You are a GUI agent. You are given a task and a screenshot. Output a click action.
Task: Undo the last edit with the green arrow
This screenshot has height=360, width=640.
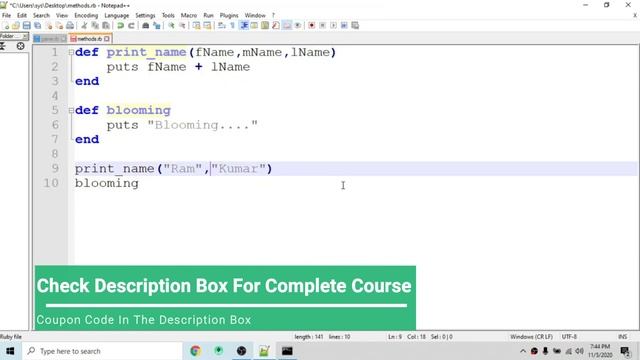120,25
